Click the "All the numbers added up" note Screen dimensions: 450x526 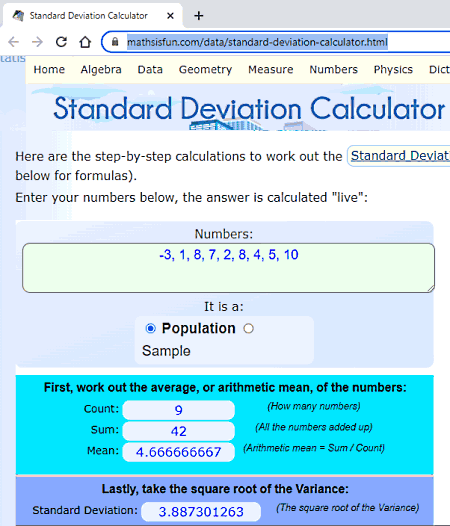coord(314,427)
